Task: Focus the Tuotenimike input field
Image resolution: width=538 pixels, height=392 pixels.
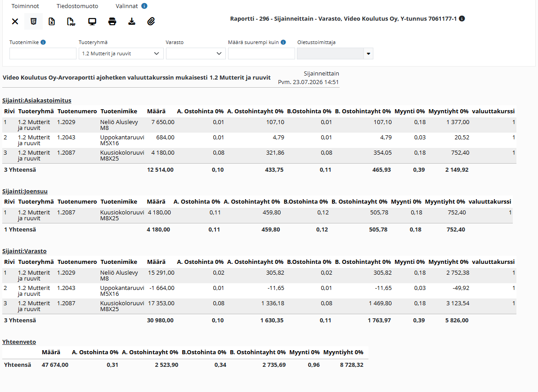Action: (43, 53)
